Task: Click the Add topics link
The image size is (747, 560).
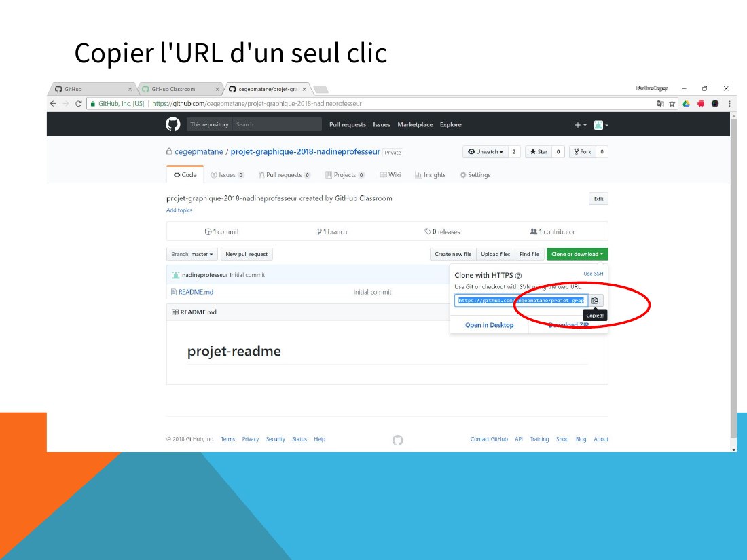Action: pyautogui.click(x=179, y=210)
